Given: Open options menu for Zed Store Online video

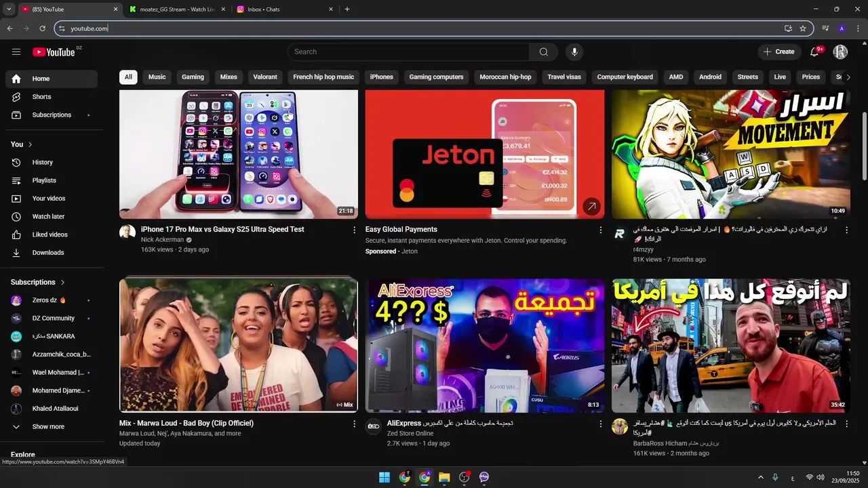Looking at the screenshot, I should (600, 424).
